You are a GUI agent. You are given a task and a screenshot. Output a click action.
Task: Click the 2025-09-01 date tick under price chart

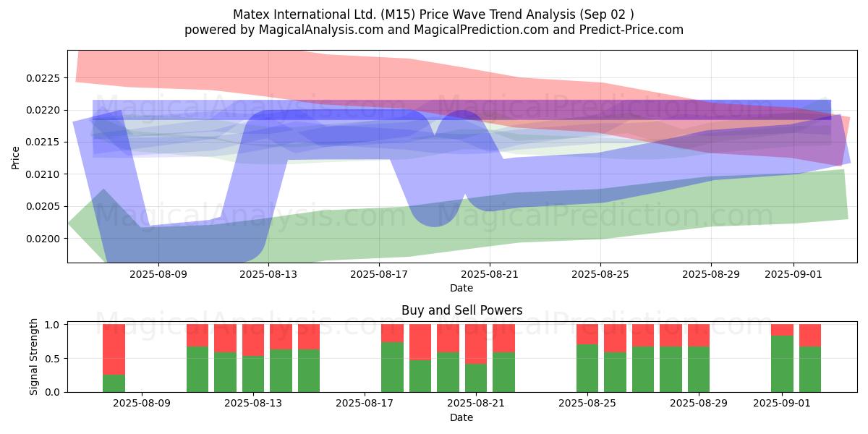794,275
